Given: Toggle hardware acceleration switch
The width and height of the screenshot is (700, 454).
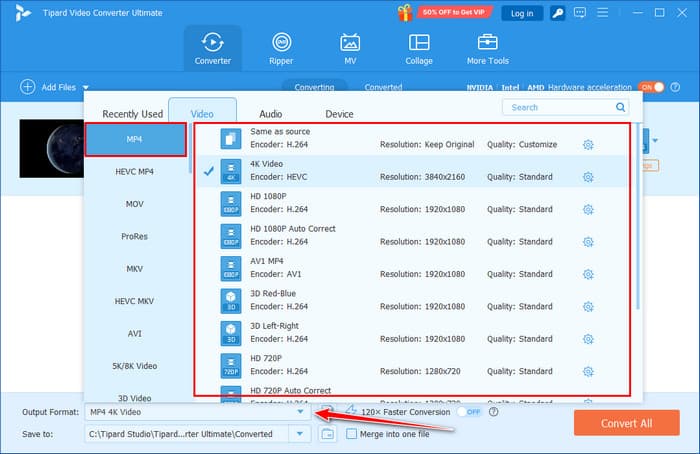Looking at the screenshot, I should [652, 87].
